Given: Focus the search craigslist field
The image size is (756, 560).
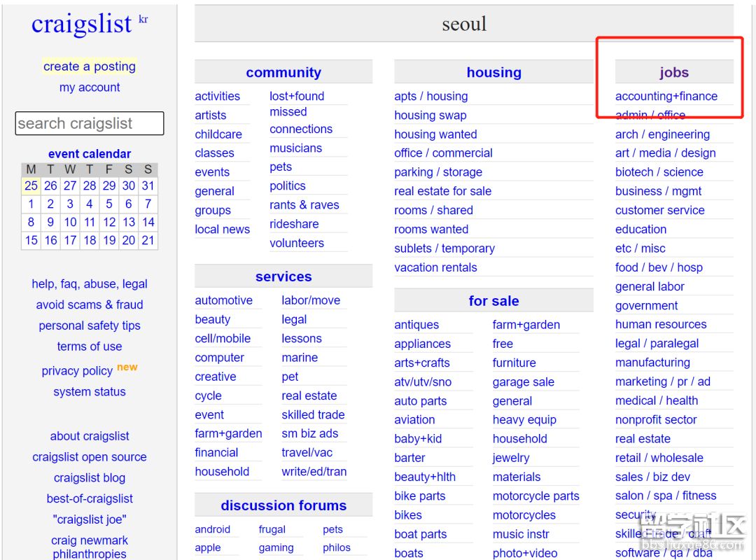Looking at the screenshot, I should pos(90,123).
